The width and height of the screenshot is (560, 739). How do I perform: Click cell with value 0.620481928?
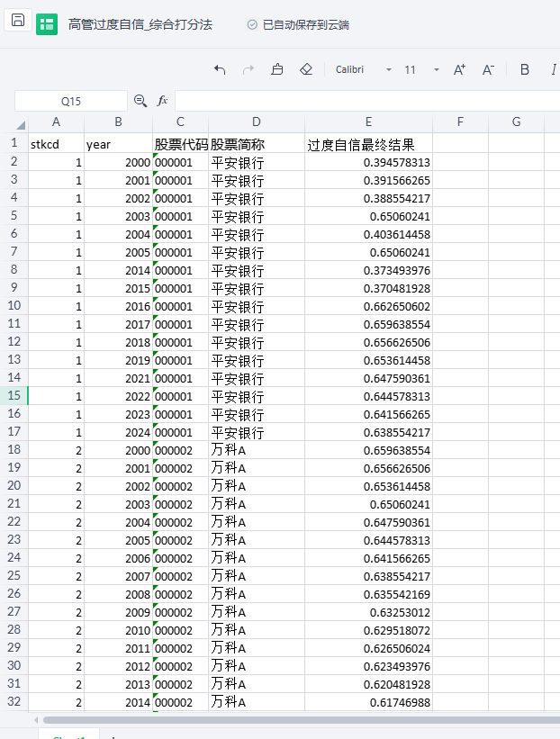(368, 684)
